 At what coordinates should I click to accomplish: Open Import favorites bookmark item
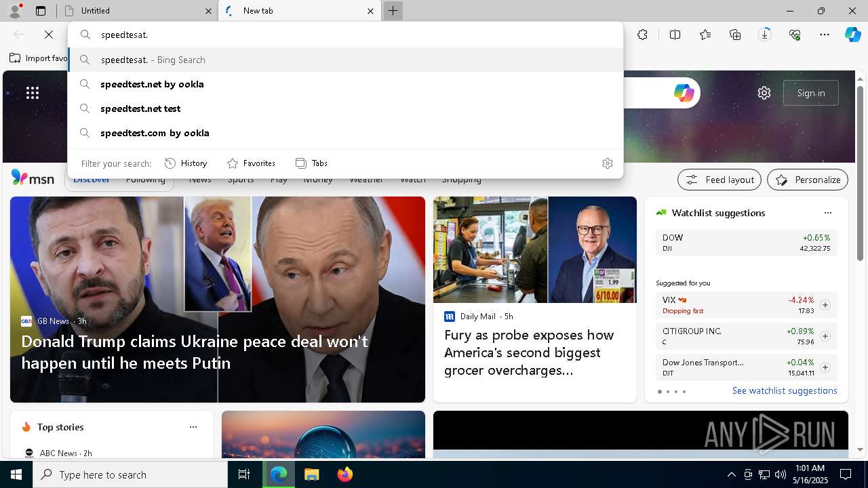[x=39, y=58]
